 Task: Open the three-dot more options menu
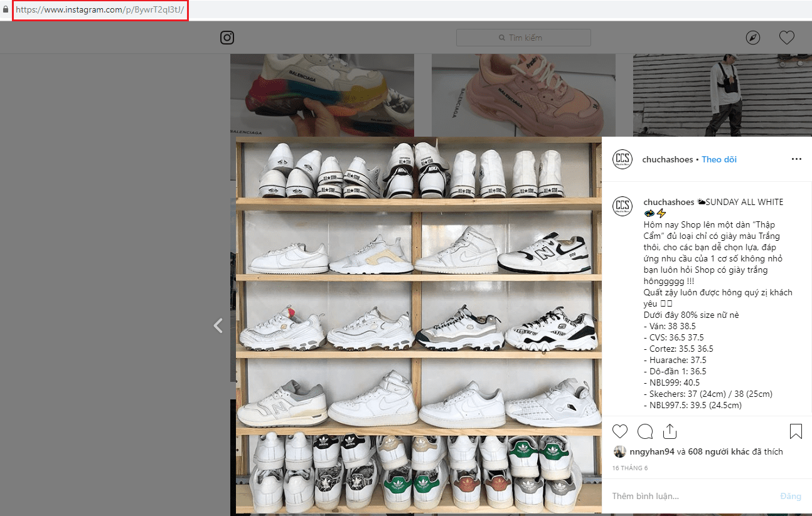[x=796, y=159]
